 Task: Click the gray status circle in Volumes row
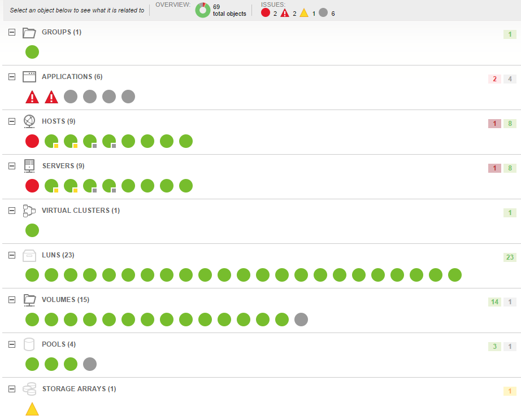(x=301, y=320)
